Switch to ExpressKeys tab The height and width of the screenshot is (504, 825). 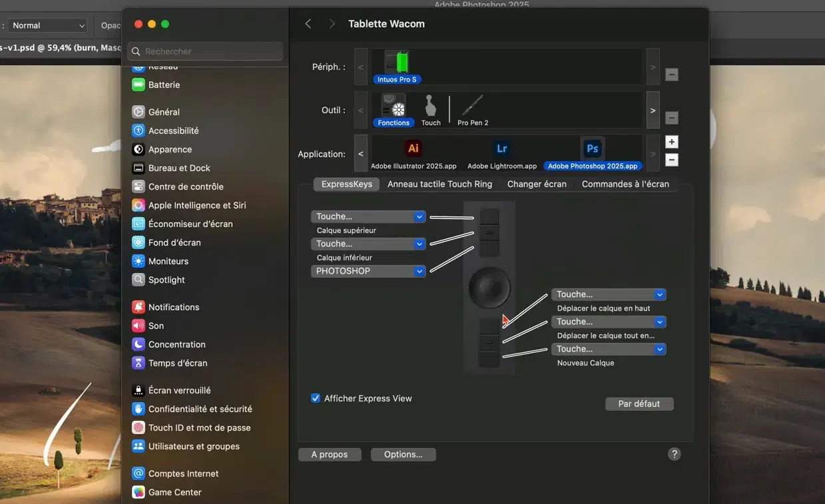coord(346,184)
